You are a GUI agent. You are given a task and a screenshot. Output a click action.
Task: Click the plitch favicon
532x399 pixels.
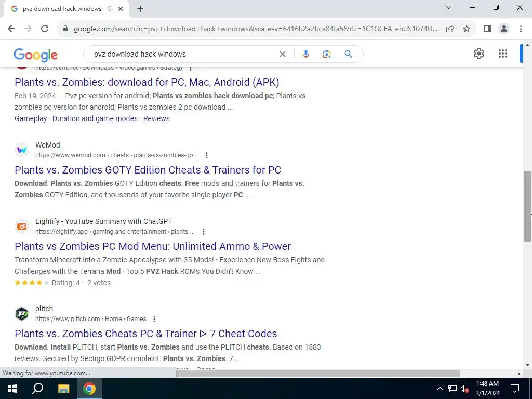(x=22, y=314)
